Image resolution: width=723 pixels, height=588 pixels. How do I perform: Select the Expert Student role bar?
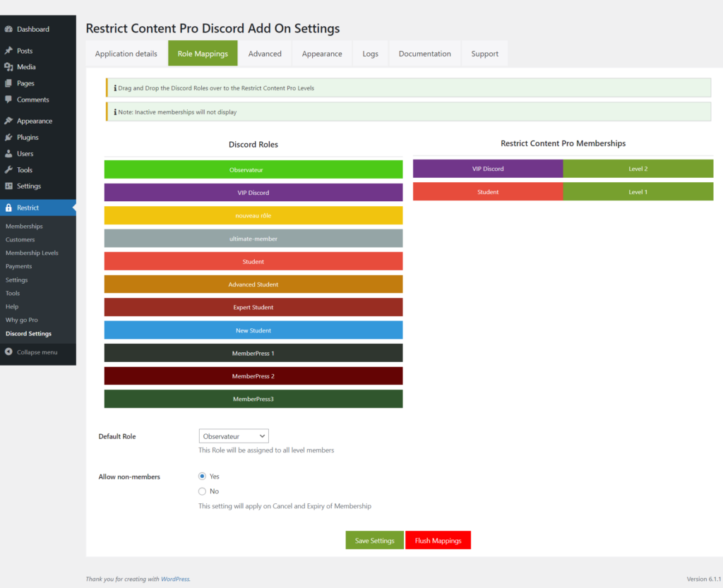[253, 307]
